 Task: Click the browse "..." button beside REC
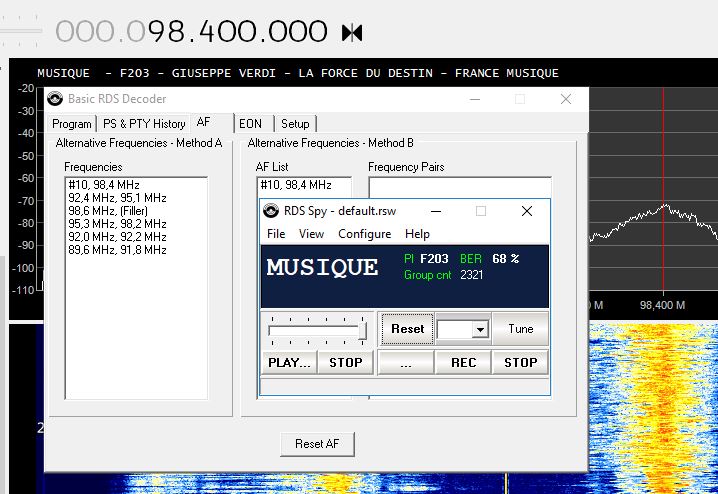pyautogui.click(x=406, y=363)
